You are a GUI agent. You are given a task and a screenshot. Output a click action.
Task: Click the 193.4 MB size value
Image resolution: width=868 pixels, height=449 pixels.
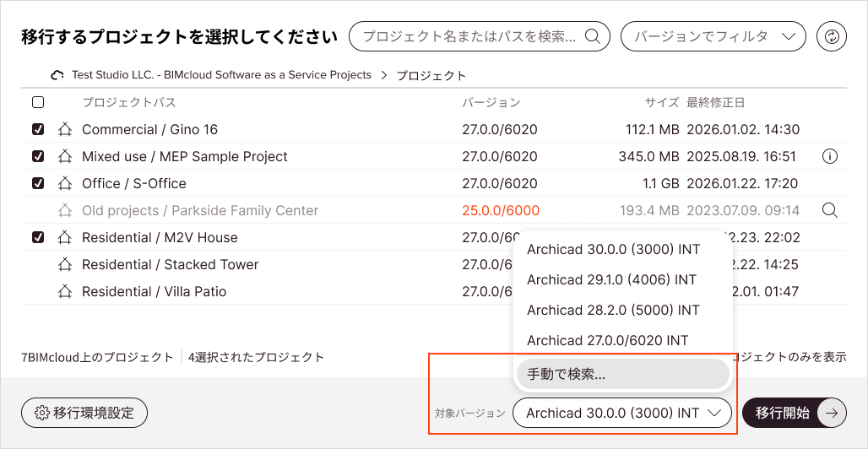pyautogui.click(x=648, y=210)
